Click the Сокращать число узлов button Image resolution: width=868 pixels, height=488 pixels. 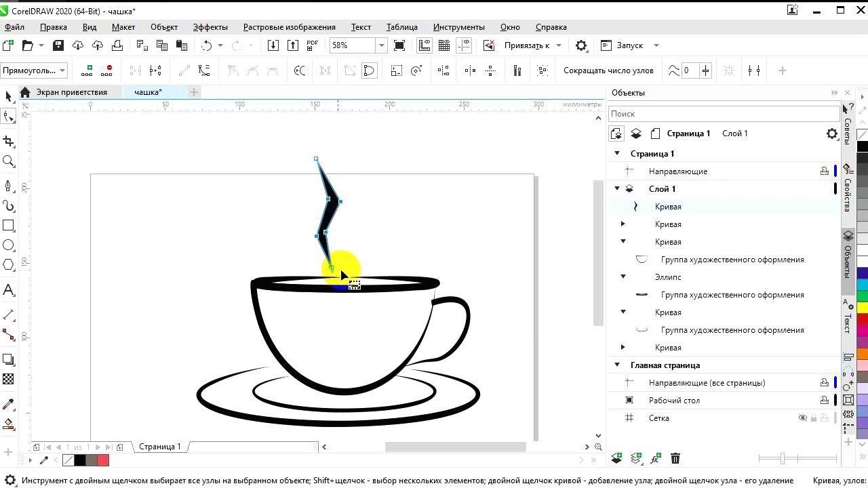click(x=608, y=70)
